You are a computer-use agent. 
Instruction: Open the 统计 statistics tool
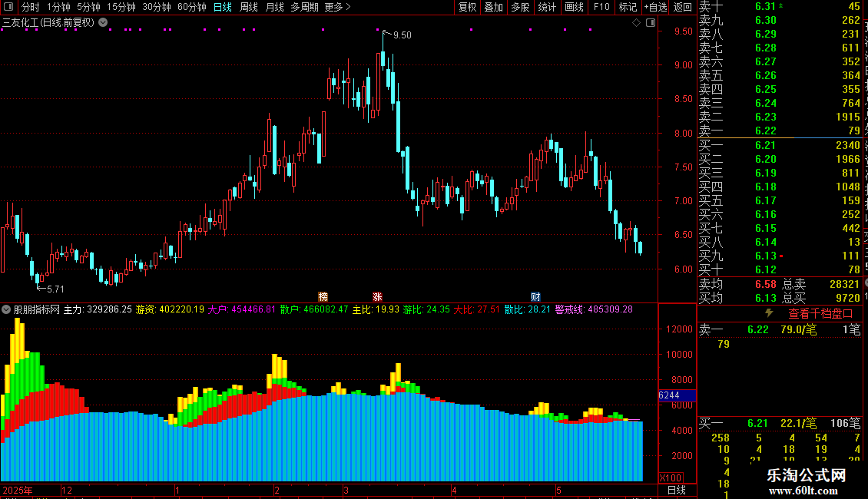547,7
